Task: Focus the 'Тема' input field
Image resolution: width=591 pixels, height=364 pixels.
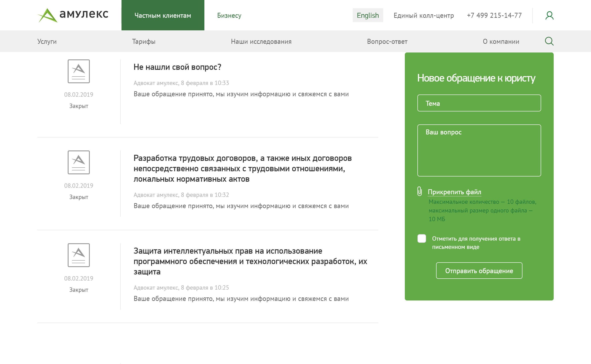Action: tap(479, 103)
